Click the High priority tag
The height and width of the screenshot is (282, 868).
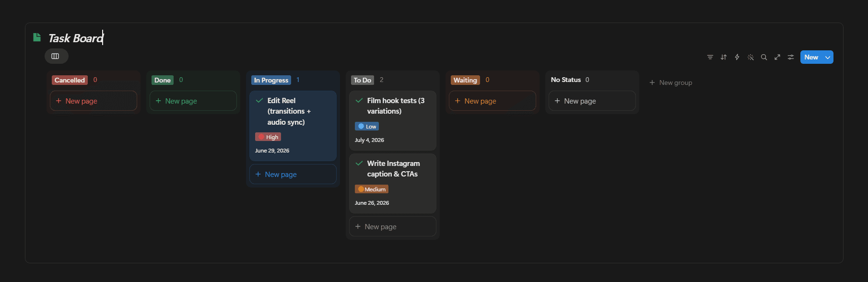click(x=268, y=137)
